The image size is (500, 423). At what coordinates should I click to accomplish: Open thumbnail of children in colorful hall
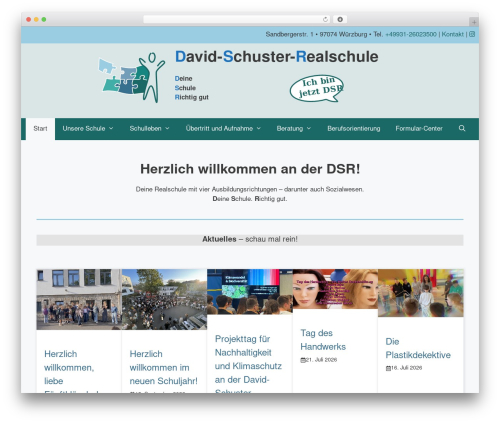pyautogui.click(x=421, y=293)
